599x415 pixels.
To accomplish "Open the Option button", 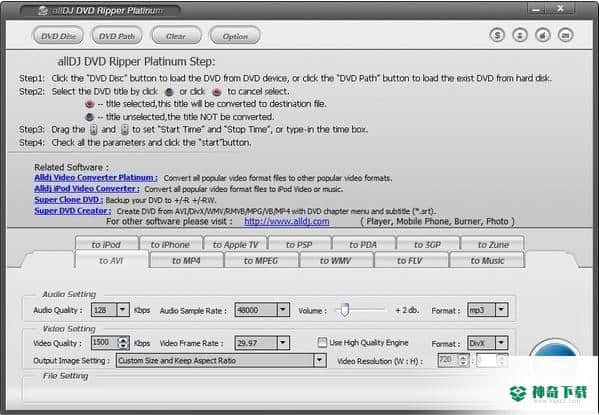I will [x=235, y=36].
